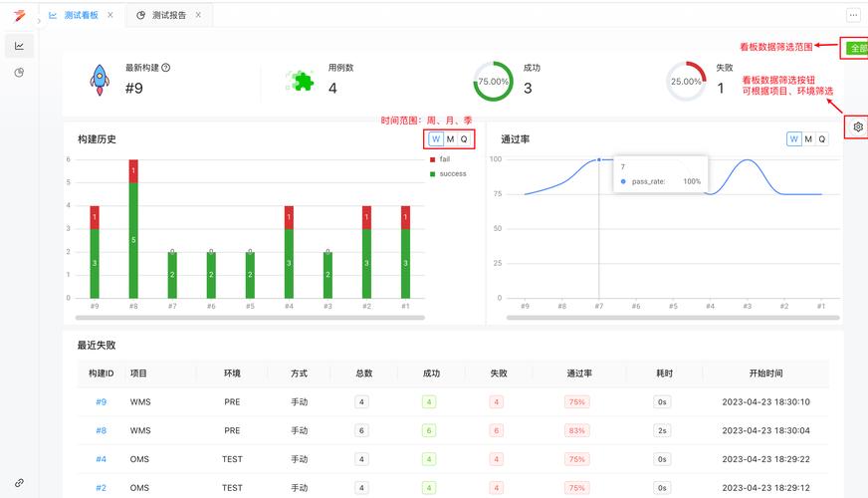Select W range in 通过率 chart

click(793, 139)
